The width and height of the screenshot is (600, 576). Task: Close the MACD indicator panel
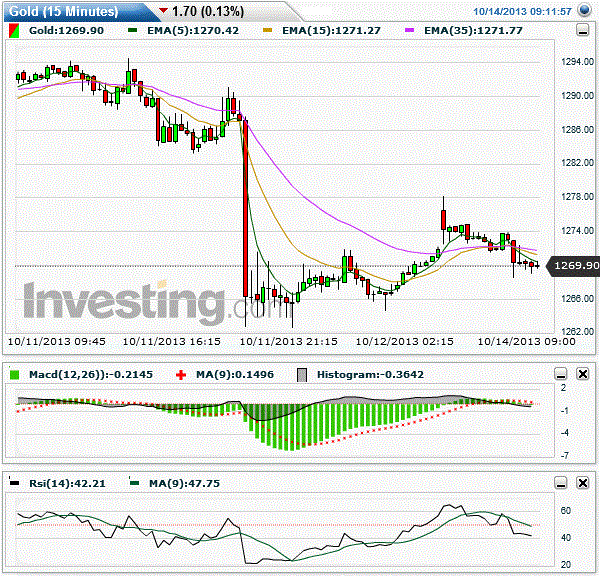point(583,374)
